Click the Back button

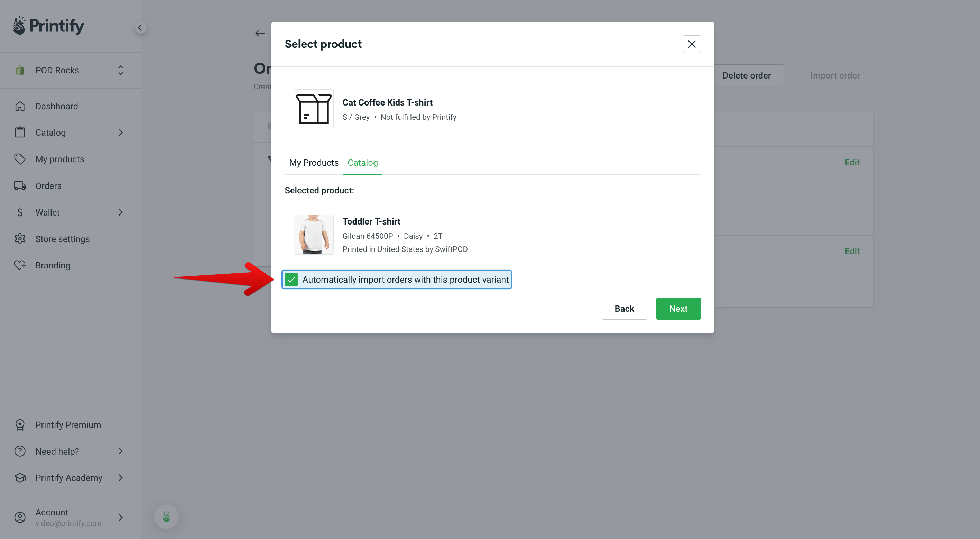tap(624, 308)
